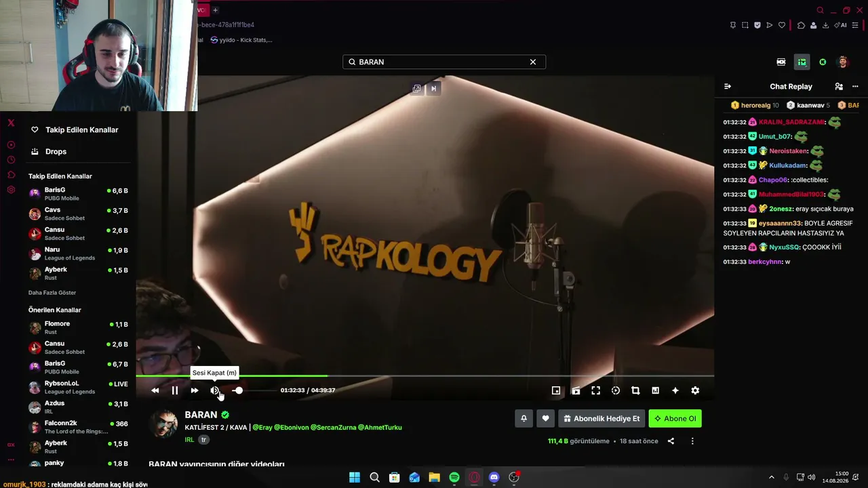Open Opera sidebar settings gear
This screenshot has width=868, height=488.
coord(11,190)
